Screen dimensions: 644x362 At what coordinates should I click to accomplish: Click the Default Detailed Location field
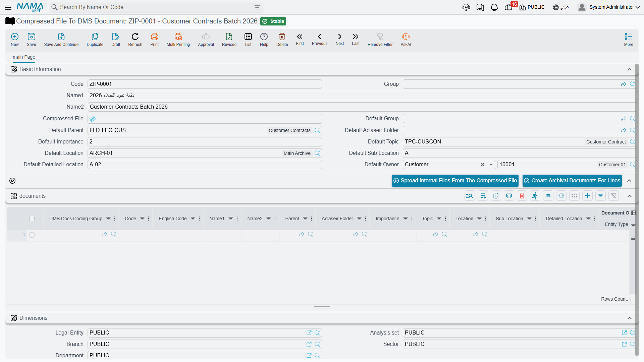[x=205, y=165]
